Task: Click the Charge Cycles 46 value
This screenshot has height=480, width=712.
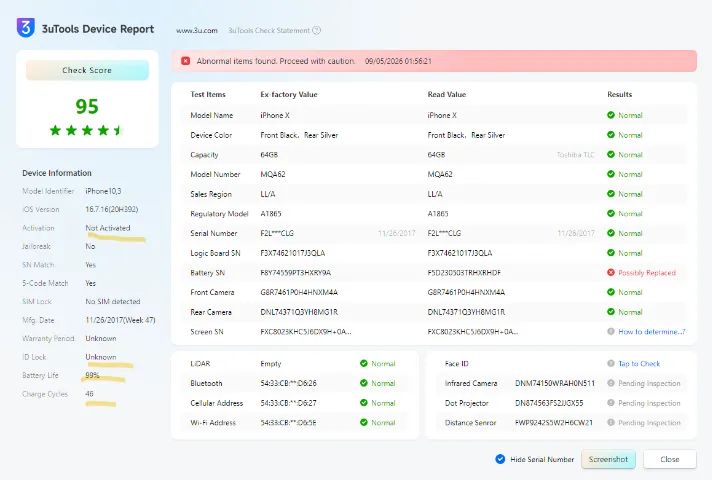Action: click(89, 394)
